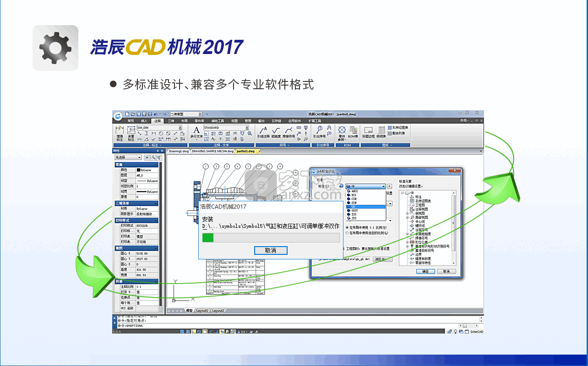The height and width of the screenshot is (366, 588).
Task: Switch to the 模型 model tab
Action: tap(190, 311)
